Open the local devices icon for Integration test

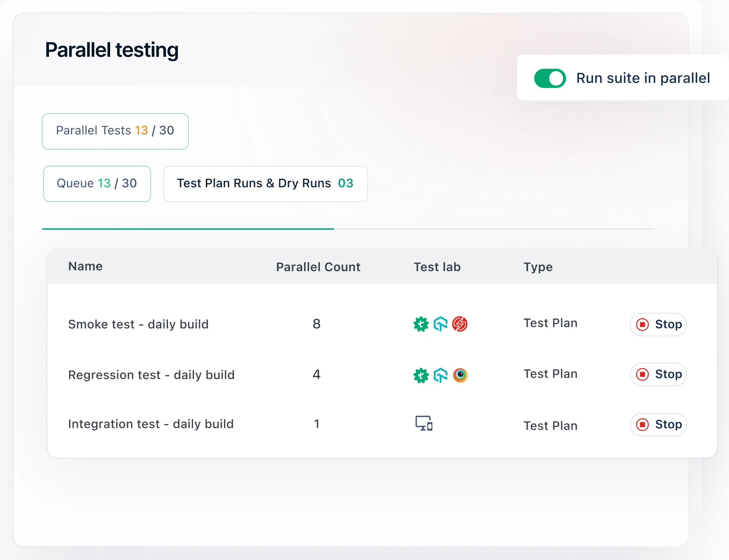coord(424,423)
